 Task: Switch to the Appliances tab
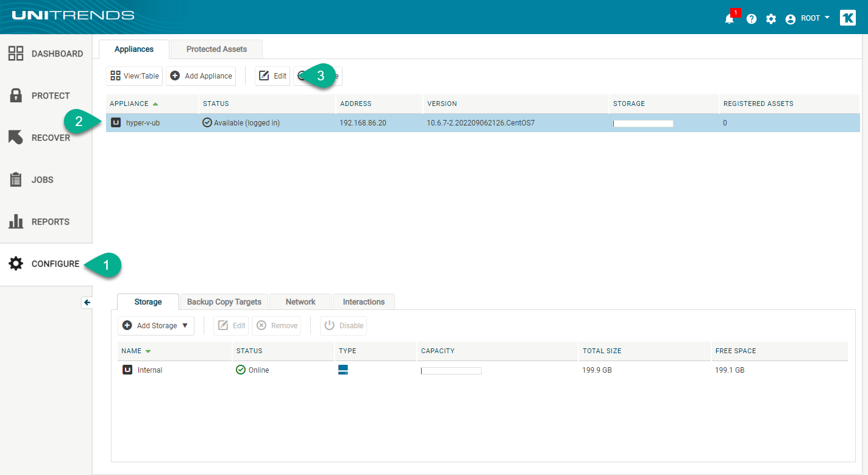[x=134, y=49]
